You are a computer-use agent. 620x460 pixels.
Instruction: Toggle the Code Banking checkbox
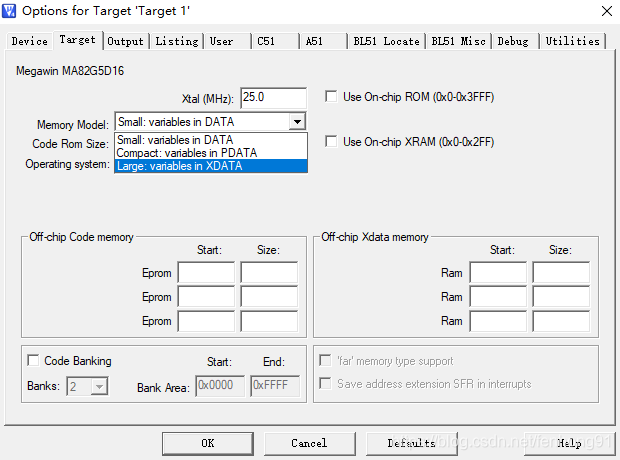(33, 360)
